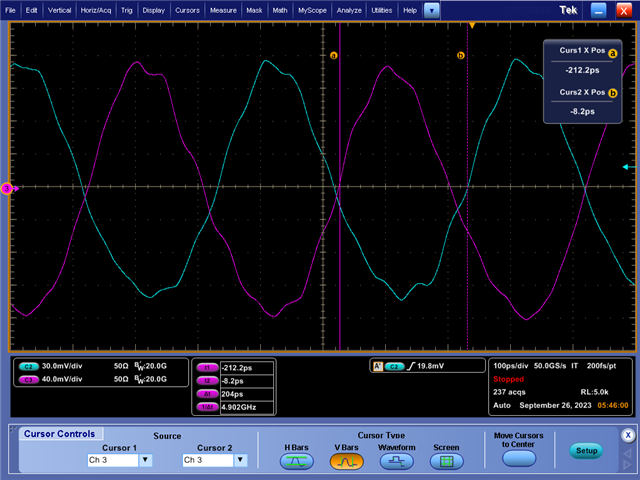The width and height of the screenshot is (640, 480).
Task: Toggle the cyan C2 channel badge
Action: tap(27, 367)
